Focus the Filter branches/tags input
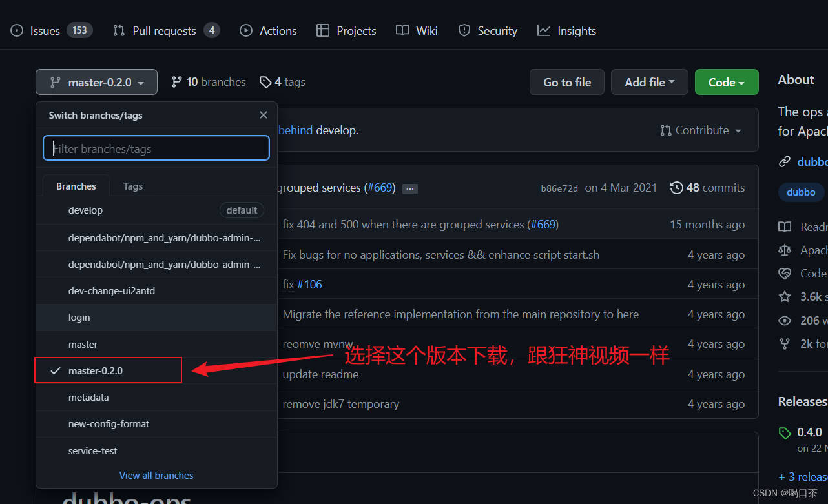Screen dimensions: 828x504 click(x=156, y=148)
